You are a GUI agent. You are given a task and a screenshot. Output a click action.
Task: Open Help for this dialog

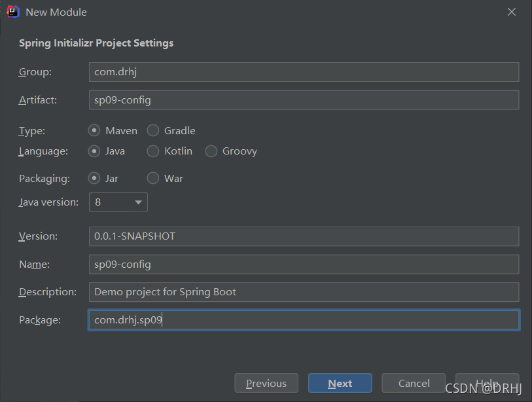click(488, 383)
